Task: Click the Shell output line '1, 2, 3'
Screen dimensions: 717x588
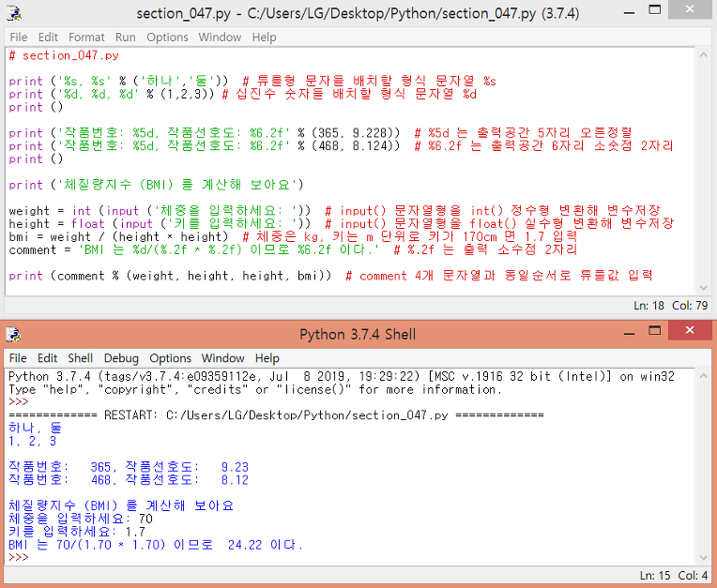Action: 33,441
